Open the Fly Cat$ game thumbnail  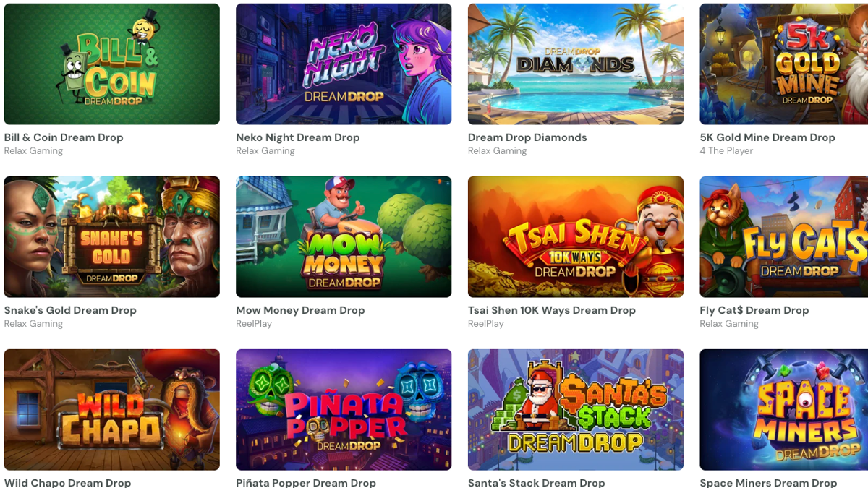[784, 237]
